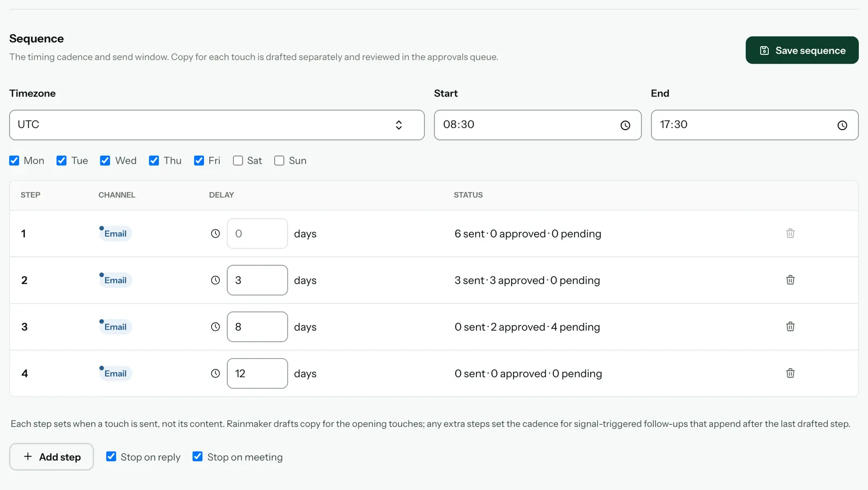Click the Email channel badge in step 3
The image size is (868, 490).
click(115, 327)
